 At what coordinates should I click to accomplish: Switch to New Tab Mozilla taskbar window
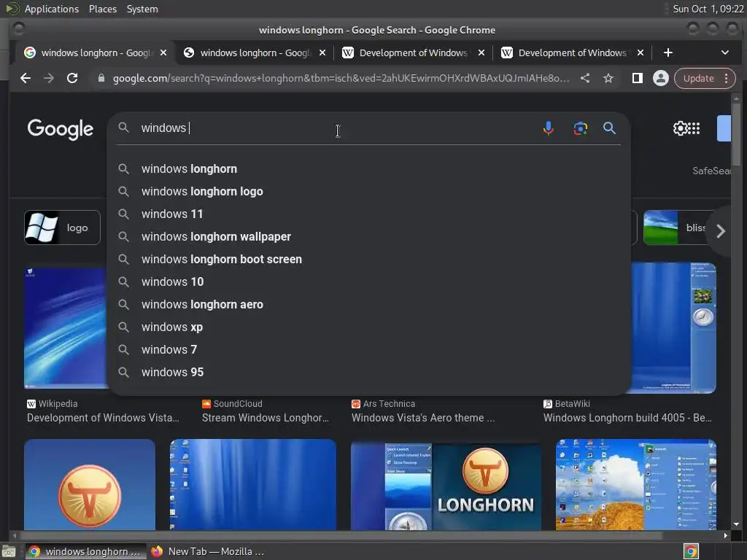[208, 551]
